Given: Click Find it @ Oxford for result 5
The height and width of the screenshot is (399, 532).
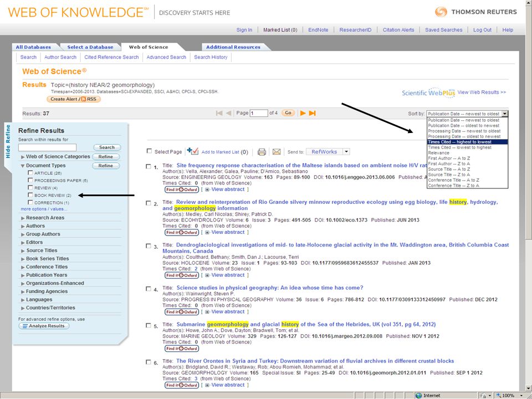Looking at the screenshot, I should pyautogui.click(x=182, y=349).
